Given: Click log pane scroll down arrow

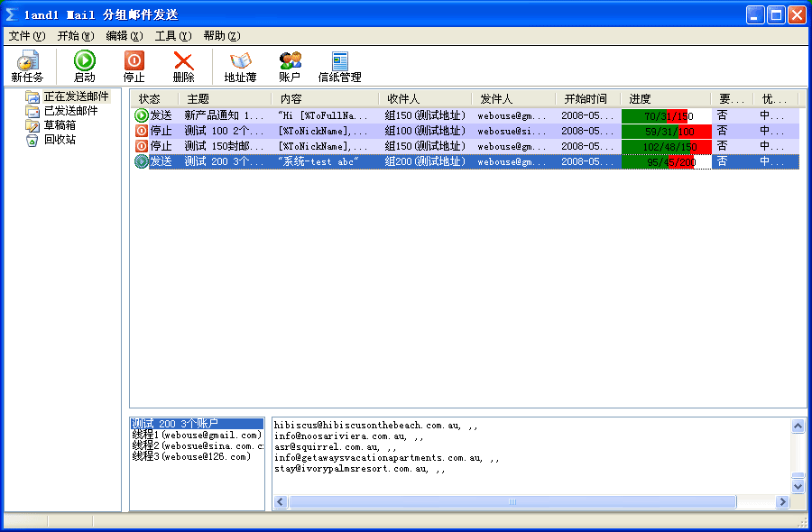Looking at the screenshot, I should coord(798,486).
